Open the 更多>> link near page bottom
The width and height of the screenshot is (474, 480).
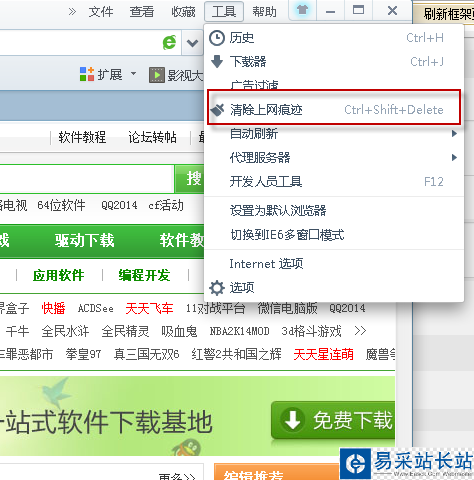pos(177,477)
